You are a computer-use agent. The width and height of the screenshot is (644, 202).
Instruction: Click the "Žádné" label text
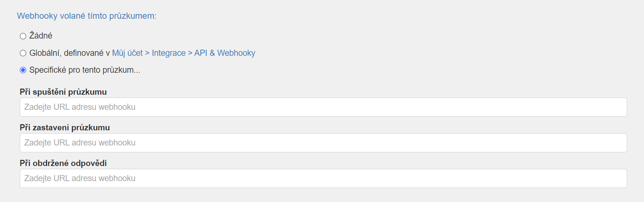tap(41, 36)
